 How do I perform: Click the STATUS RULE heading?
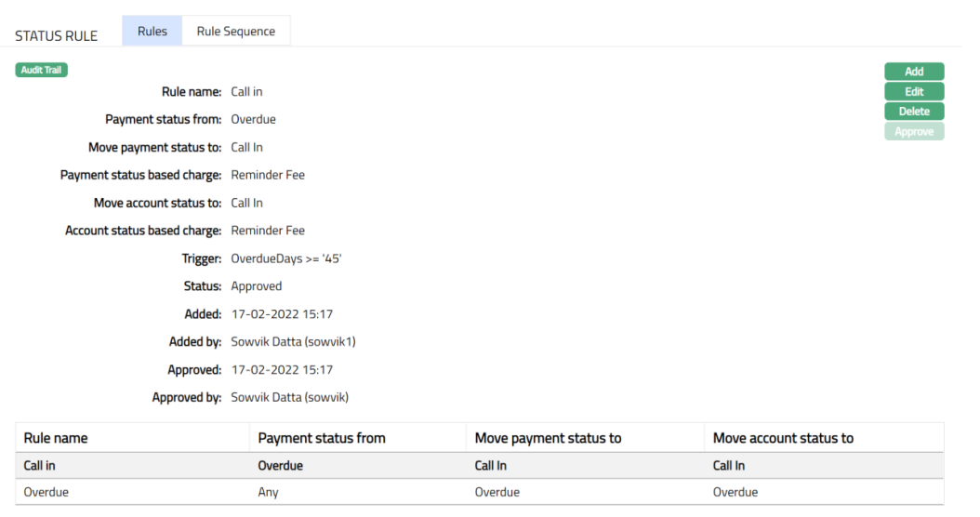coord(56,36)
